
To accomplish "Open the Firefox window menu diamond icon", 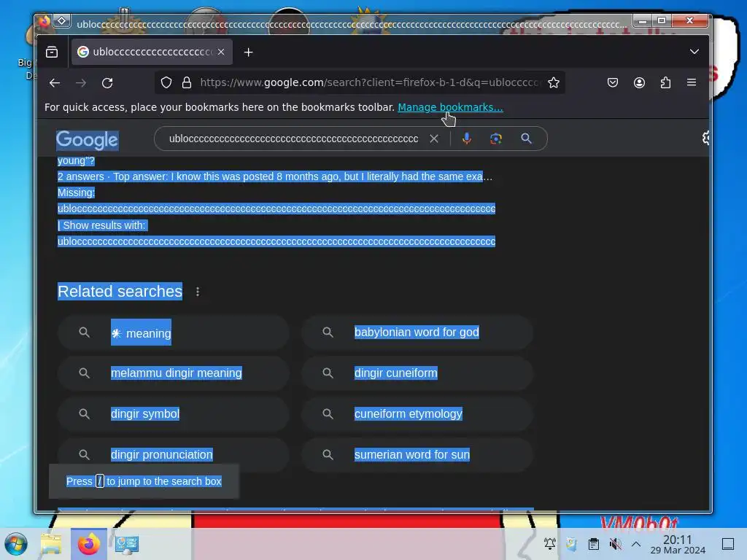I will tap(62, 20).
